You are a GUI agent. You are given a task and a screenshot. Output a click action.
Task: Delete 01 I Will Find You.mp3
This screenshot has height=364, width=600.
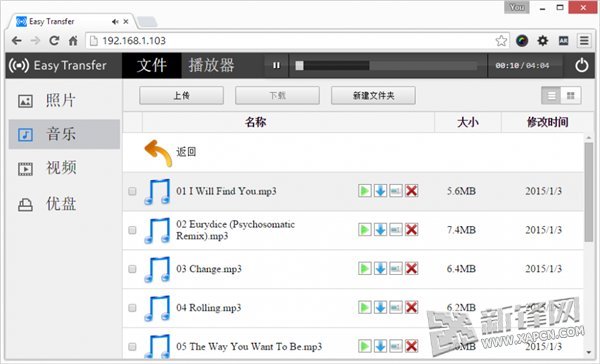(x=411, y=191)
